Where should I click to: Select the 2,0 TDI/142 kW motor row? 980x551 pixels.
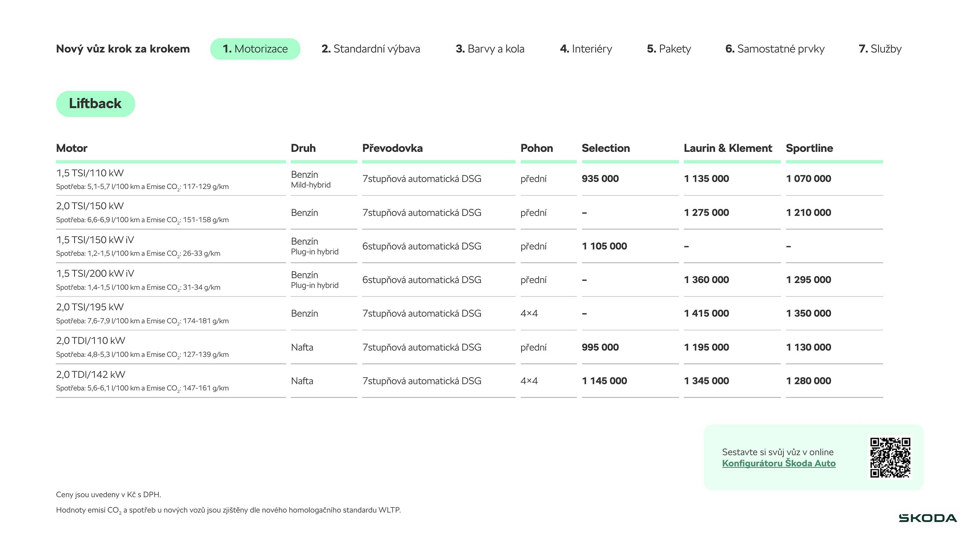tap(91, 375)
